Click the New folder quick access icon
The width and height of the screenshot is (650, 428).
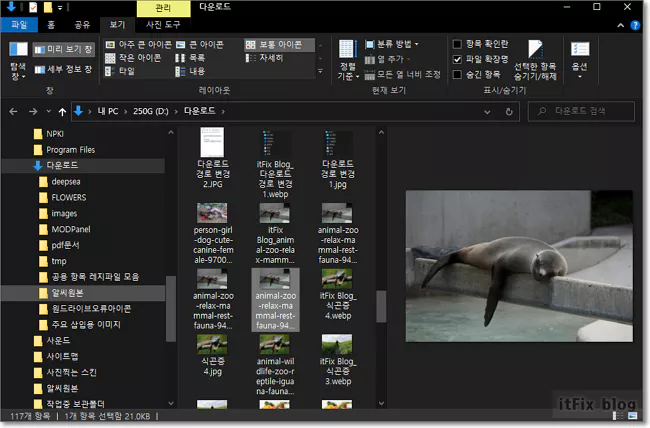(48, 7)
